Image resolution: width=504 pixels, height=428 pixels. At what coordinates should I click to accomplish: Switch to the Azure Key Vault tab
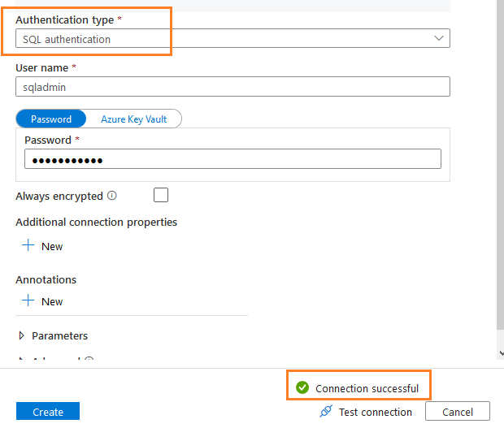[133, 119]
